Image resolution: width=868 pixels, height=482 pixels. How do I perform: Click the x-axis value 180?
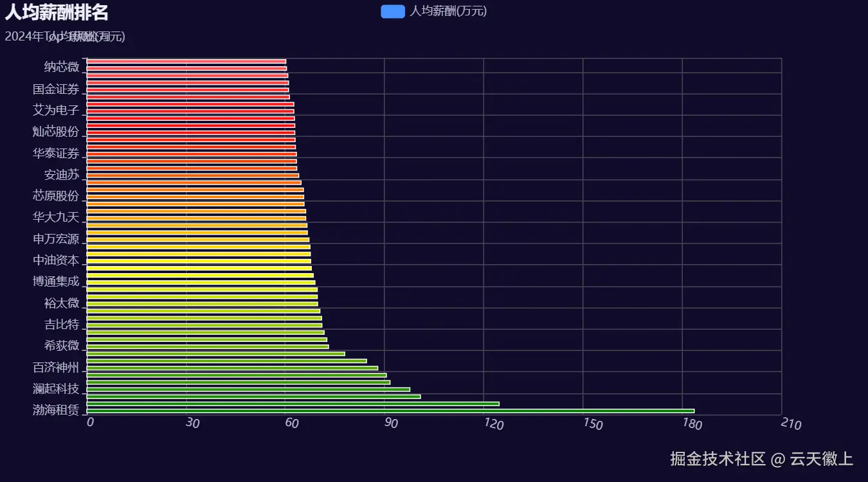[x=692, y=424]
